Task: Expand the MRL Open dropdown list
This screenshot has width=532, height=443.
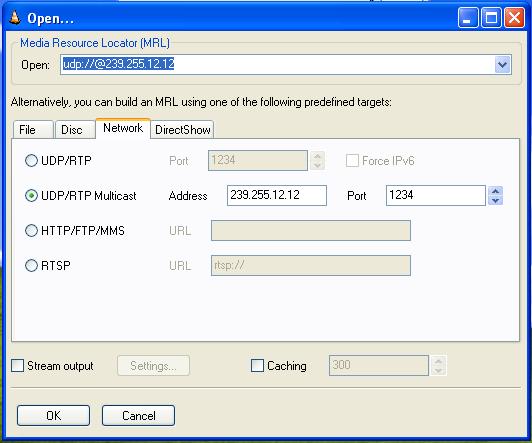Action: point(502,64)
